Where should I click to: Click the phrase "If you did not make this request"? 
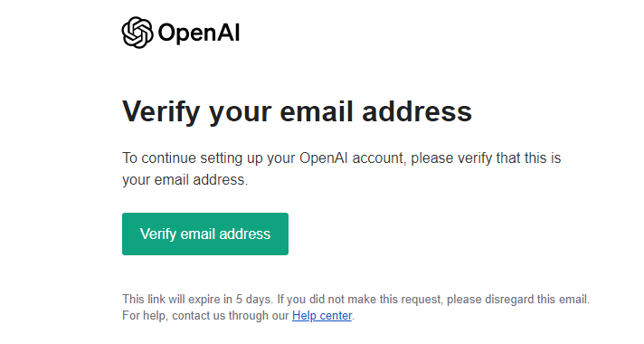point(360,300)
